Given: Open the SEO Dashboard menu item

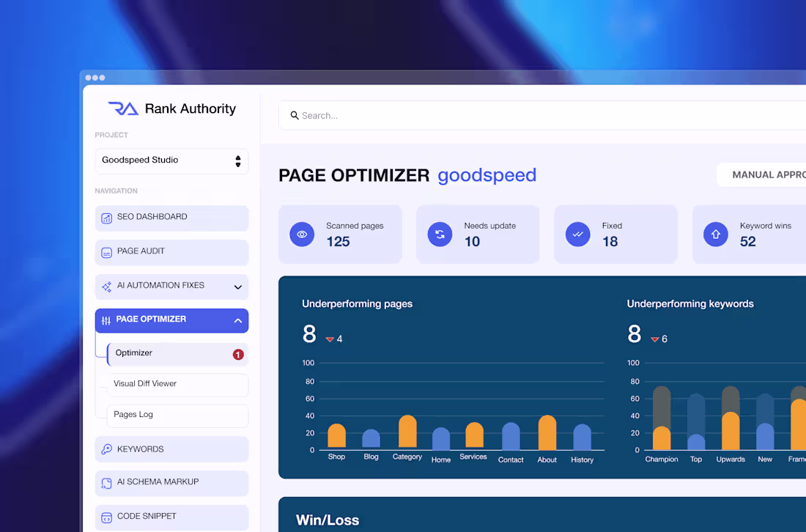Looking at the screenshot, I should 171,218.
